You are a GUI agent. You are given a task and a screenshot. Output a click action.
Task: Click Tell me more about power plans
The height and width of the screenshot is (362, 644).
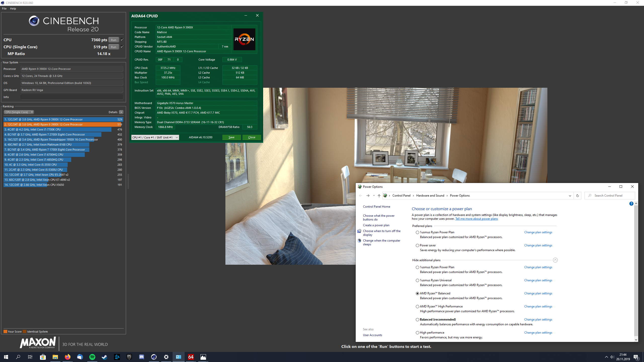[476, 219]
